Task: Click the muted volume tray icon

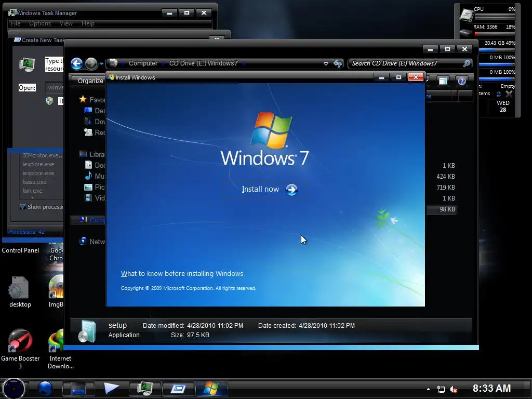Action: 453,389
